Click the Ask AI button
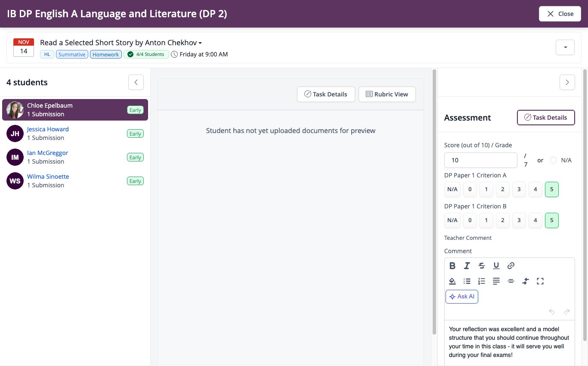 pos(462,297)
